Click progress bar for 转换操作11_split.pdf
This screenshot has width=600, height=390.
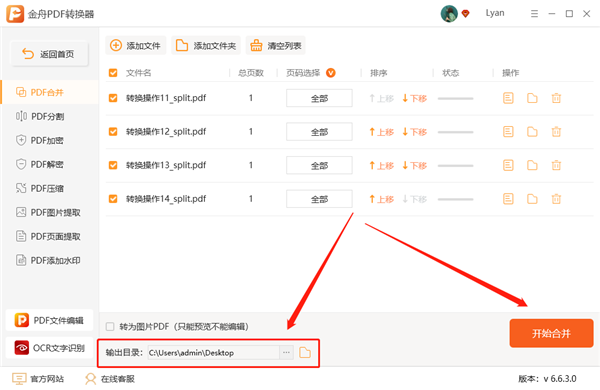456,99
